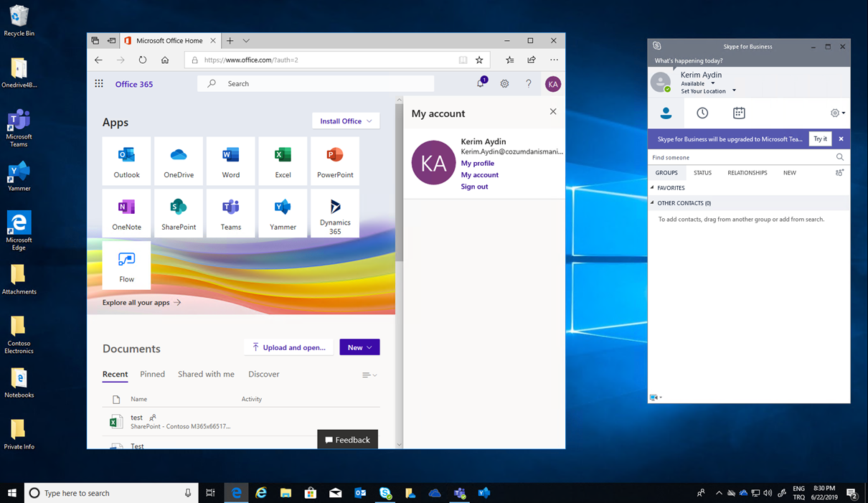Open the Teams tile in Apps grid
868x503 pixels.
click(230, 213)
